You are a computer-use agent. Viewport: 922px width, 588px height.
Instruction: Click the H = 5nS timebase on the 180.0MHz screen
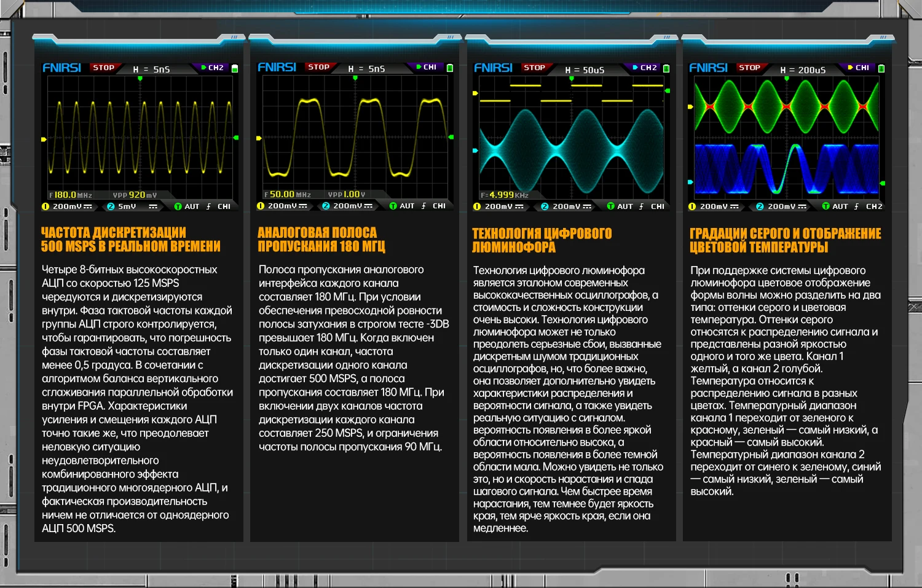(x=152, y=69)
